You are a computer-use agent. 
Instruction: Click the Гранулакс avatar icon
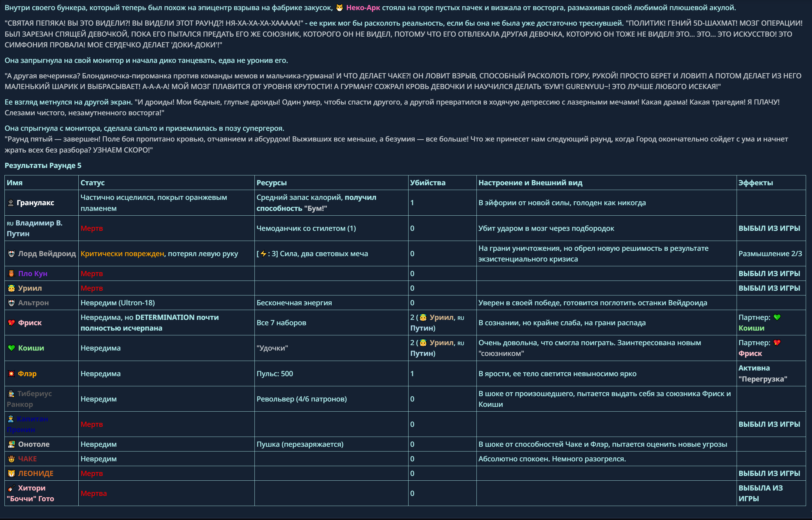[x=11, y=203]
